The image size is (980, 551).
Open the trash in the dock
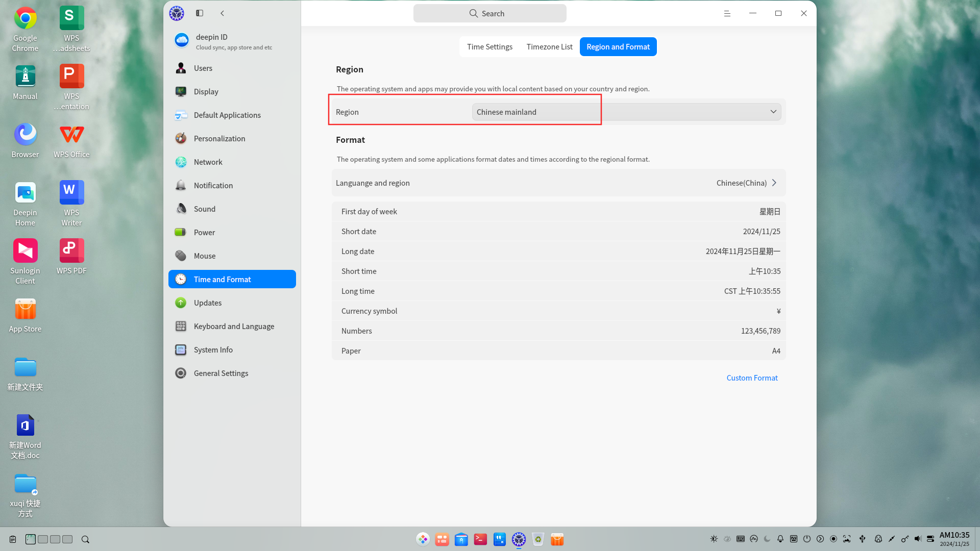538,539
